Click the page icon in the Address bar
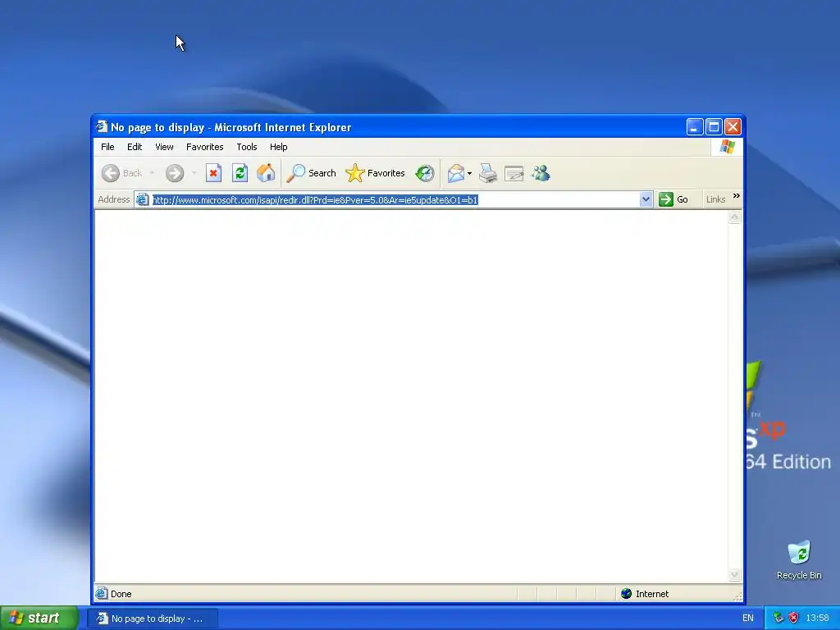This screenshot has height=630, width=840. 142,200
